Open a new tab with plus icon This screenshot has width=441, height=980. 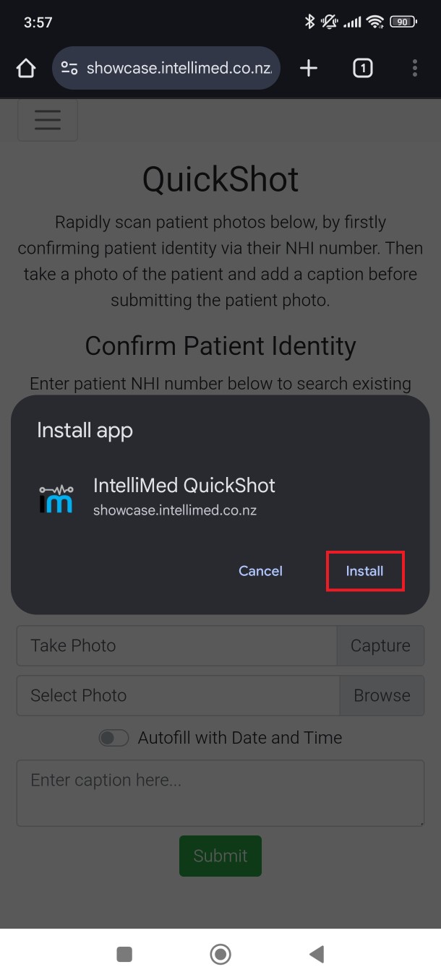point(309,69)
